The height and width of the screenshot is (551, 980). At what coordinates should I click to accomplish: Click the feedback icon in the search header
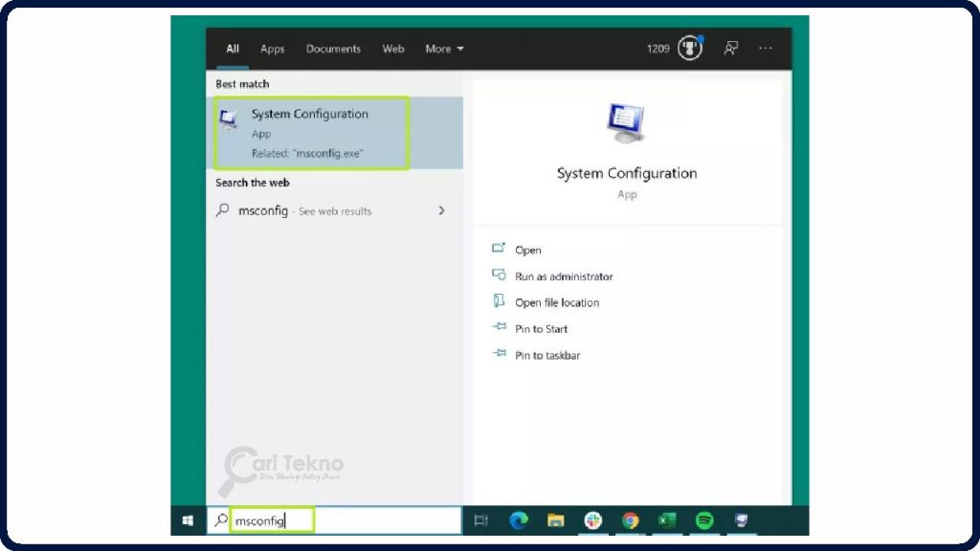click(x=731, y=49)
